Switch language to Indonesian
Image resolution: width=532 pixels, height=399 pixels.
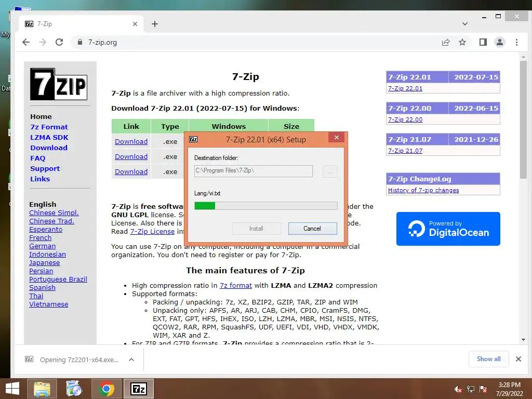click(47, 255)
